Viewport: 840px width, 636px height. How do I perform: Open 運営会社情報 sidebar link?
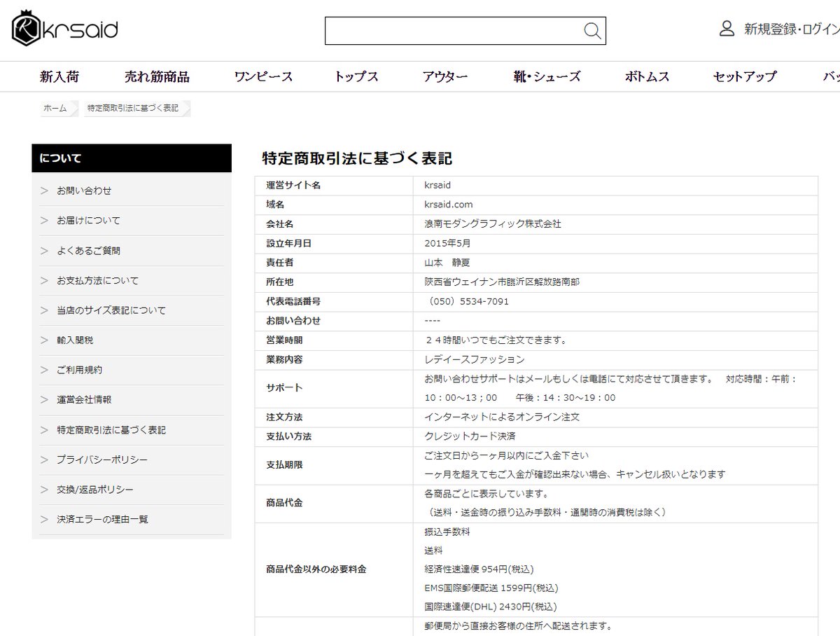pos(84,399)
